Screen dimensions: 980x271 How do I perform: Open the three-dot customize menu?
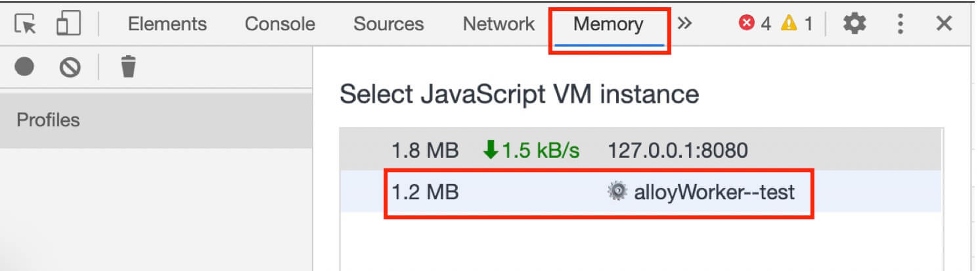click(901, 24)
